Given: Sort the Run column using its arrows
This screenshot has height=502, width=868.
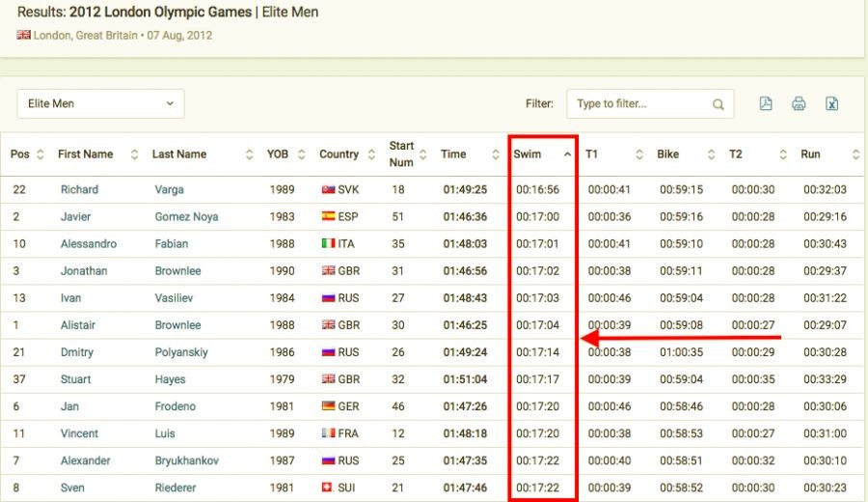Looking at the screenshot, I should 854,154.
